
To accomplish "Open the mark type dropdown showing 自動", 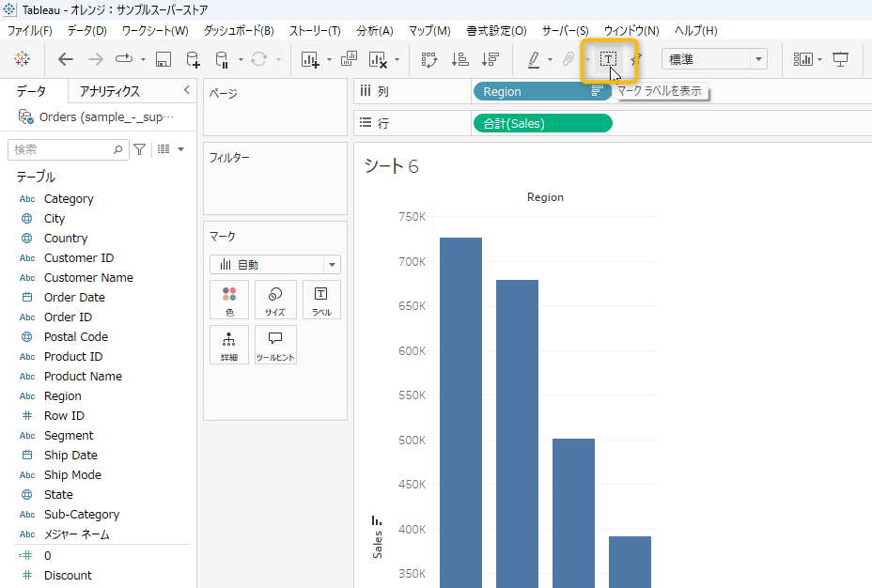I will [275, 265].
